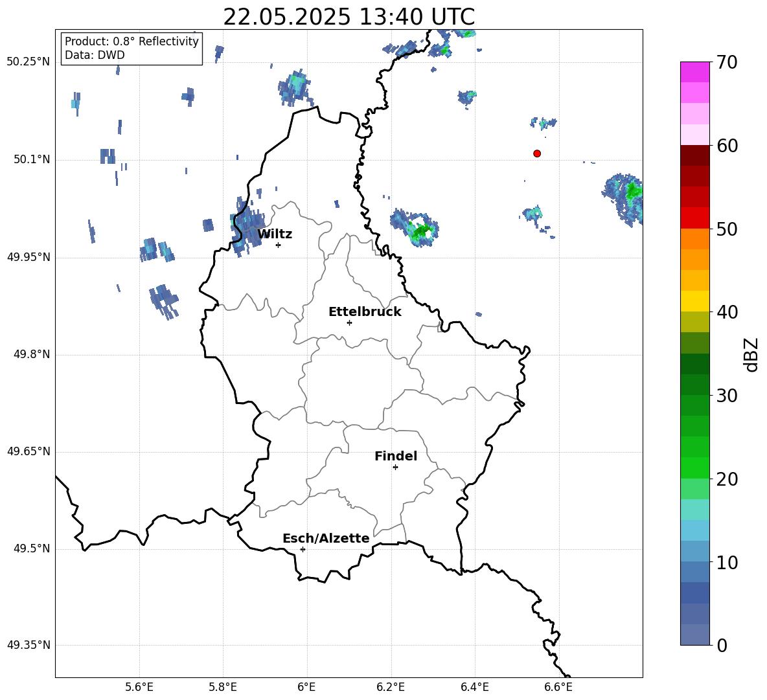Click "Product: 0.8° Reflectivity" text
767x700 pixels.
pyautogui.click(x=132, y=41)
